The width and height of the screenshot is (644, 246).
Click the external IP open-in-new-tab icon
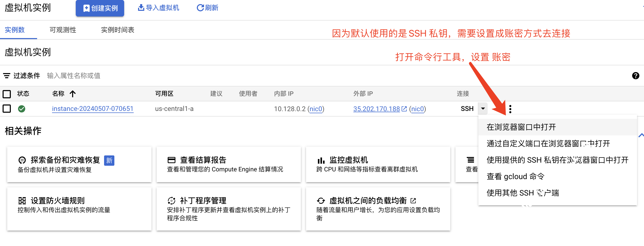[404, 109]
